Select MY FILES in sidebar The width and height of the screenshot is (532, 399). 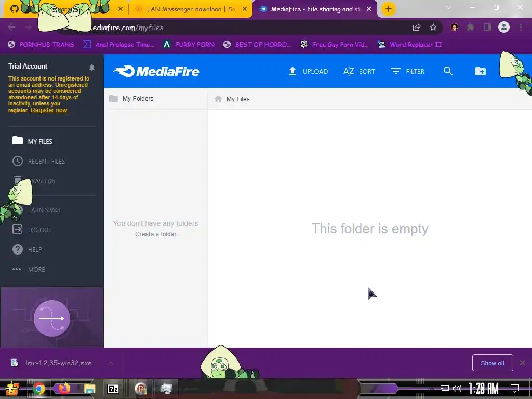(32, 141)
